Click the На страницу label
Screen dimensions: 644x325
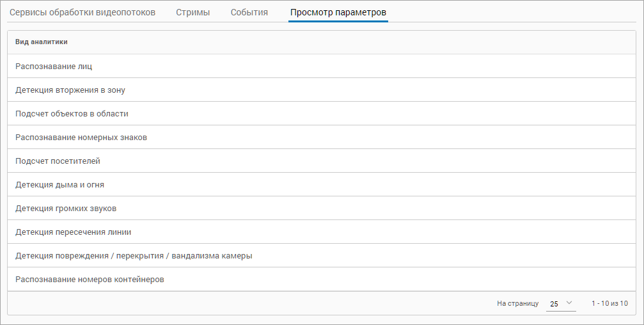[517, 303]
